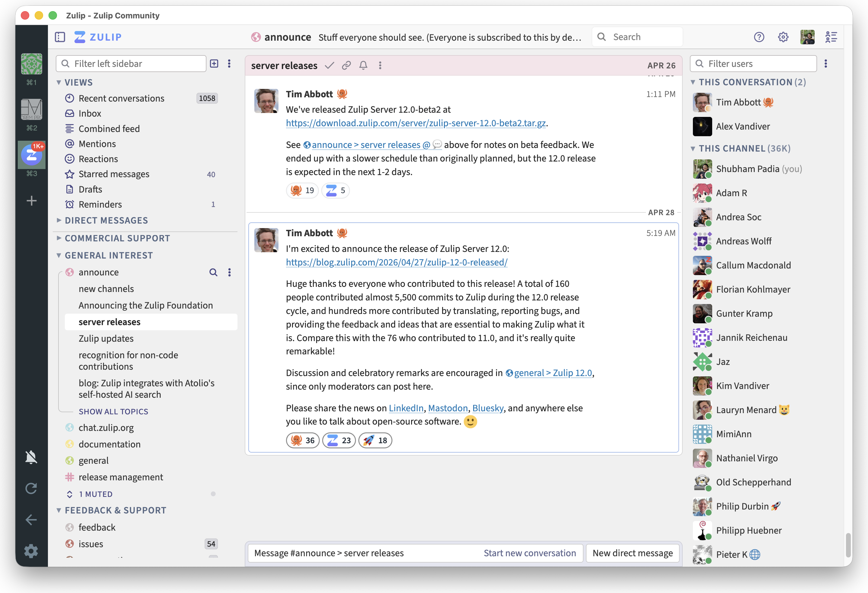Click Start new conversation button

[530, 553]
